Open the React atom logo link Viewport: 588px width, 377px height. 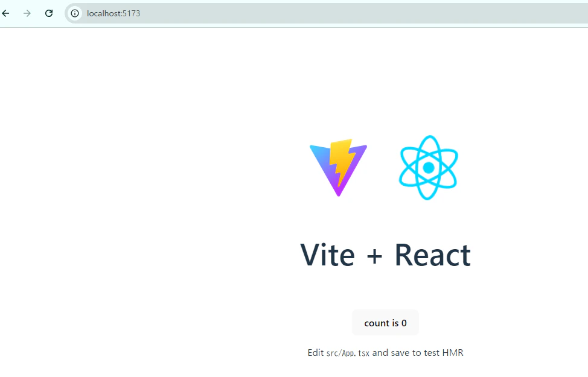[x=429, y=168]
